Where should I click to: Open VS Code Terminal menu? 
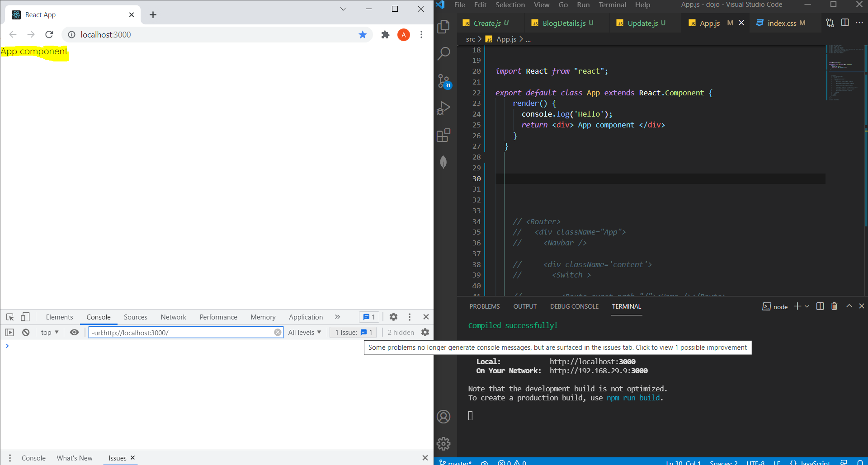pos(613,5)
